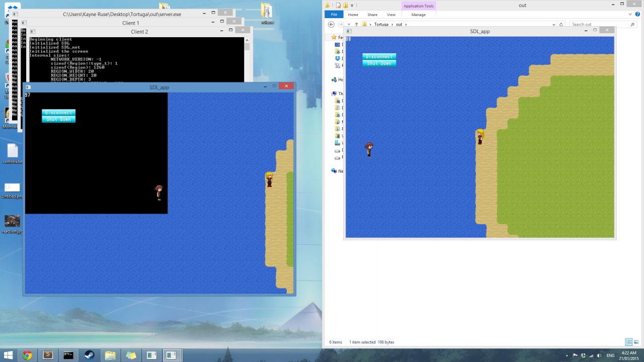The width and height of the screenshot is (644, 362).
Task: Click the '1 item selected 198 bytes' status text
Action: tap(372, 342)
